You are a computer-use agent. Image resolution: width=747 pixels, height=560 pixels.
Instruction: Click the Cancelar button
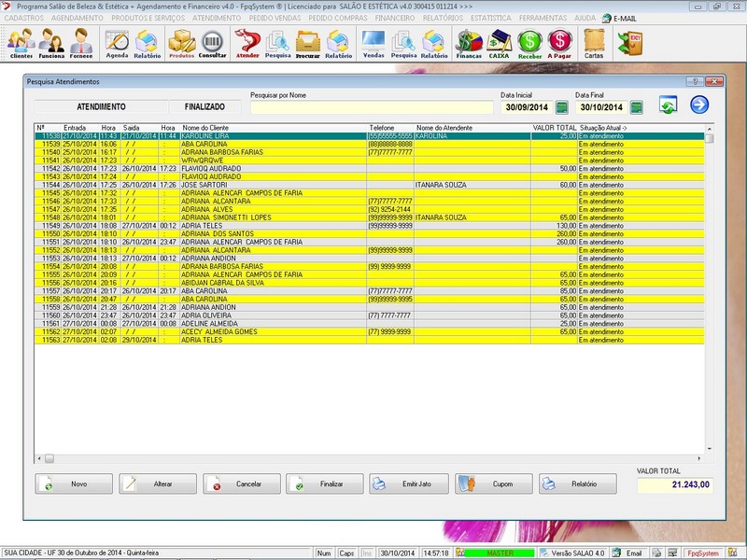(242, 483)
